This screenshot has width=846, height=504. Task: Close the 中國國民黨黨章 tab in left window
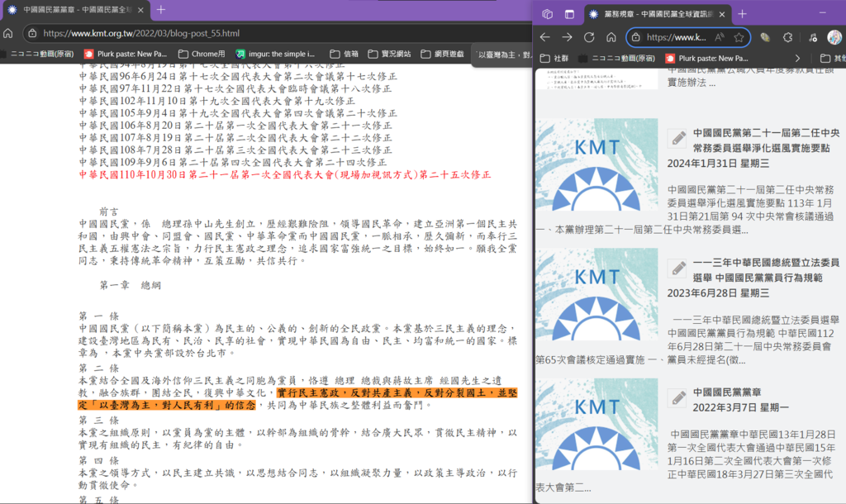tap(140, 10)
